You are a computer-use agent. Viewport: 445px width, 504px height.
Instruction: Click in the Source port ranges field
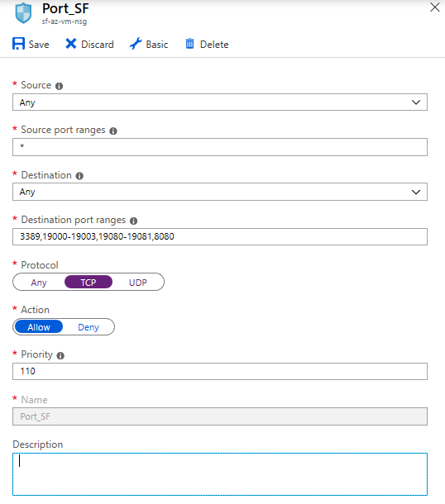pos(220,147)
